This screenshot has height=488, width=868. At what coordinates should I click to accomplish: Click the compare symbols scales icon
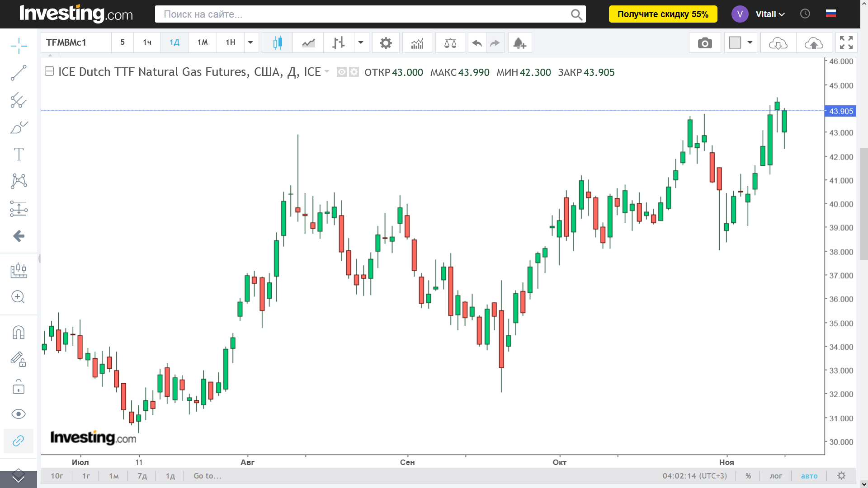click(x=450, y=43)
